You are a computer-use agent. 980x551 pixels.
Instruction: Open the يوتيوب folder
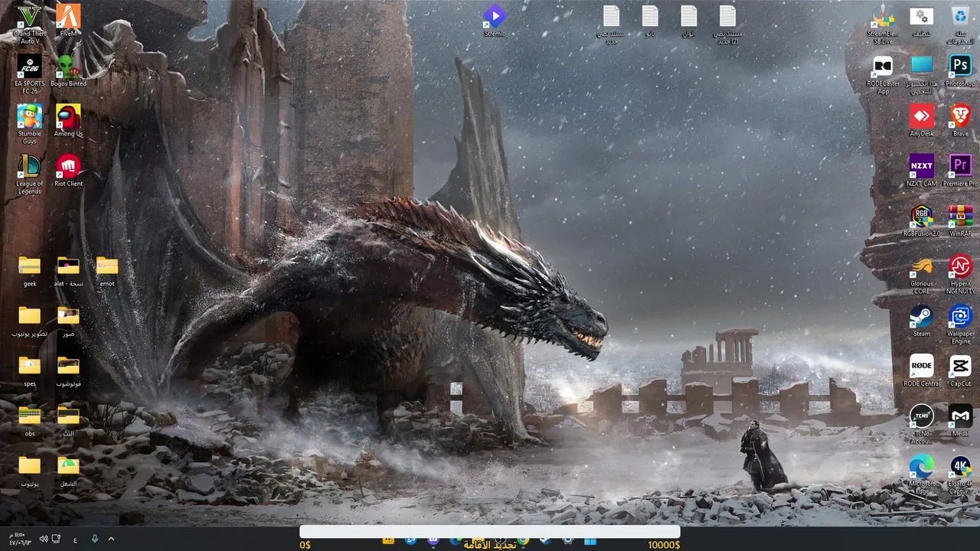coord(29,470)
